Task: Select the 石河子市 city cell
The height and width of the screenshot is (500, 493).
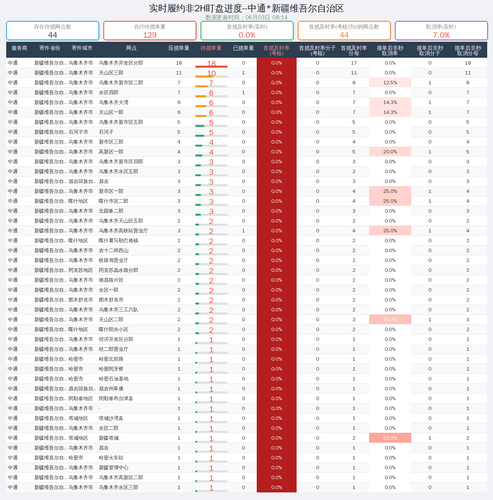Action: click(x=79, y=132)
